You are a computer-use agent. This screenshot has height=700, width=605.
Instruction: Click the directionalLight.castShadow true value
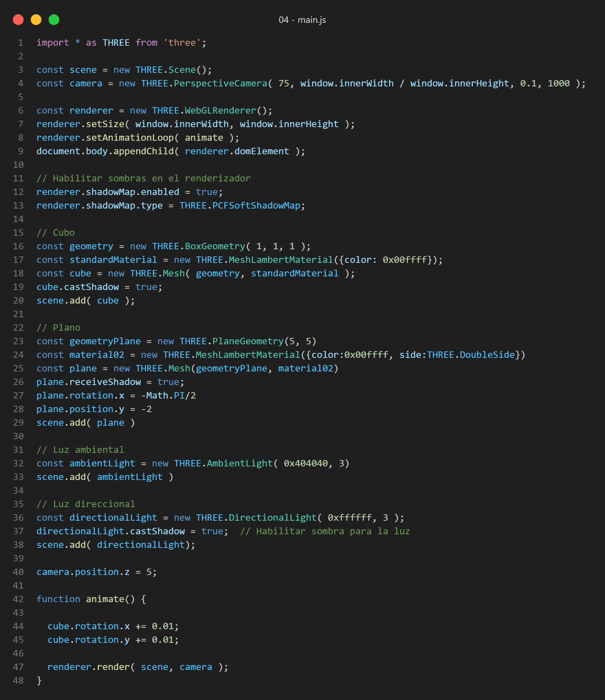coord(212,531)
